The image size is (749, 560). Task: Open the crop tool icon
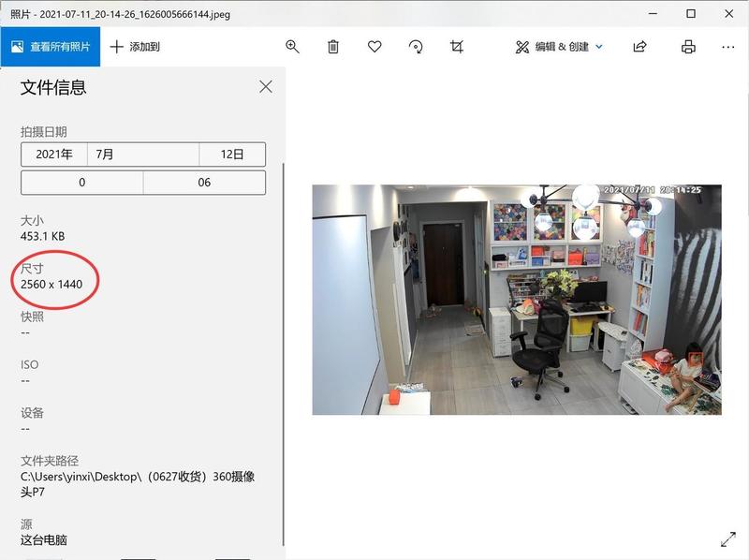pos(457,47)
